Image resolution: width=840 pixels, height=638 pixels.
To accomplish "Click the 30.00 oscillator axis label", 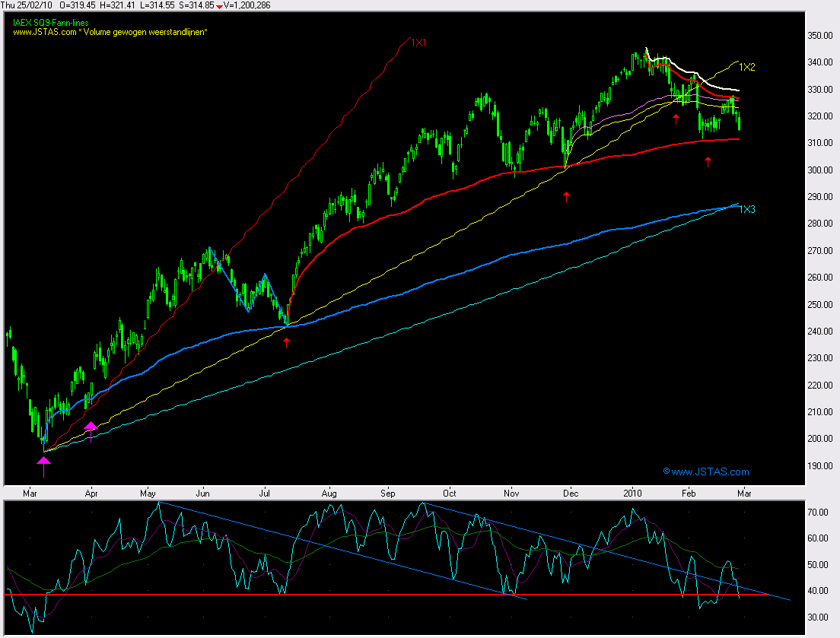I will coord(818,617).
